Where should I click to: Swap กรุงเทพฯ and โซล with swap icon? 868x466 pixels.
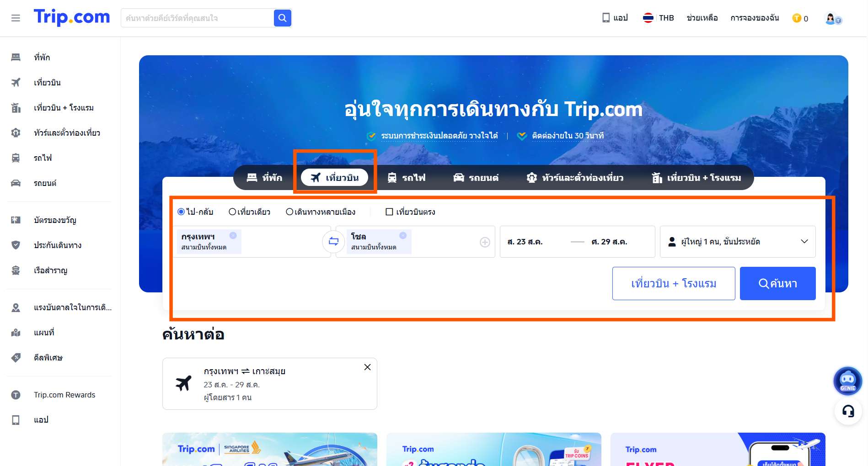(333, 242)
